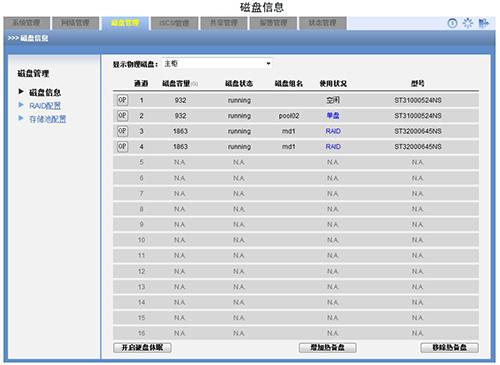The width and height of the screenshot is (500, 365).
Task: Select the highlighted 磁盘管理 tab
Action: coord(125,23)
